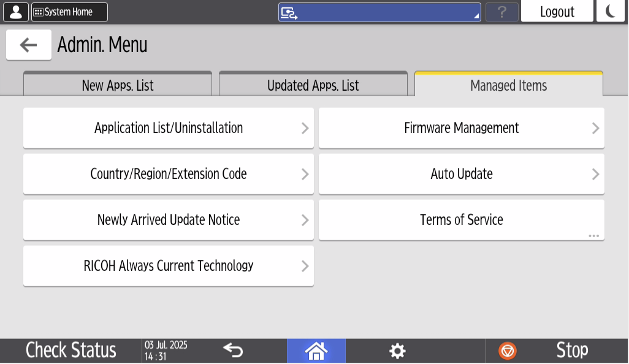The image size is (629, 364).
Task: Open RICOH Always Current Technology
Action: [x=169, y=266]
